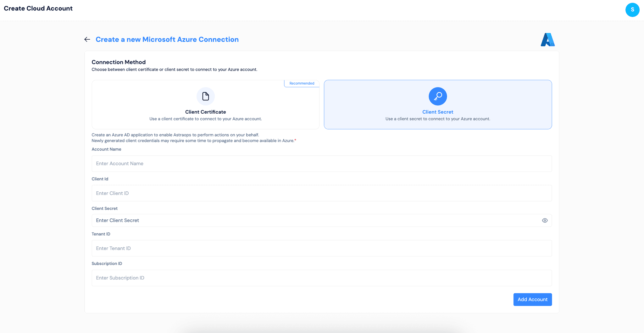644x333 pixels.
Task: Click the key icon on Client Secret card
Action: [438, 96]
